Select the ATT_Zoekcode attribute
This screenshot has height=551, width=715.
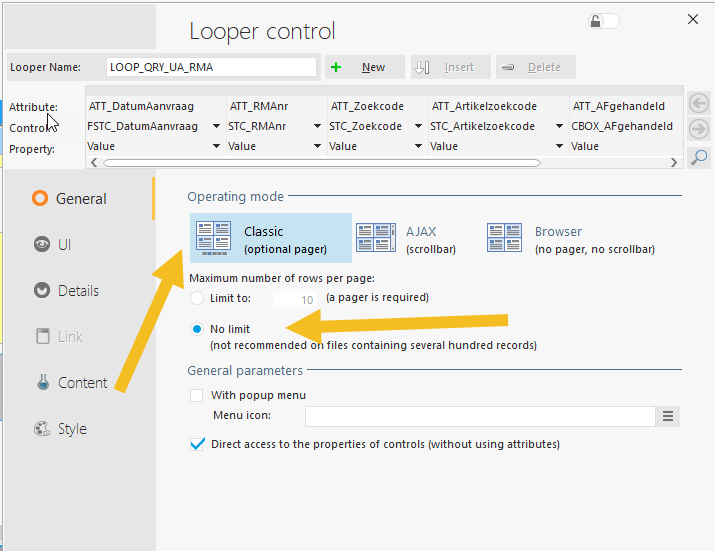367,106
